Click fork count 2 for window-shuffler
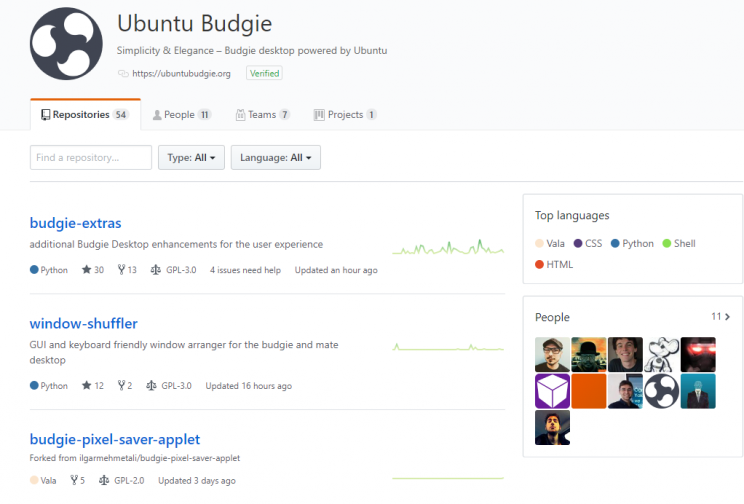The image size is (744, 504). pos(125,386)
